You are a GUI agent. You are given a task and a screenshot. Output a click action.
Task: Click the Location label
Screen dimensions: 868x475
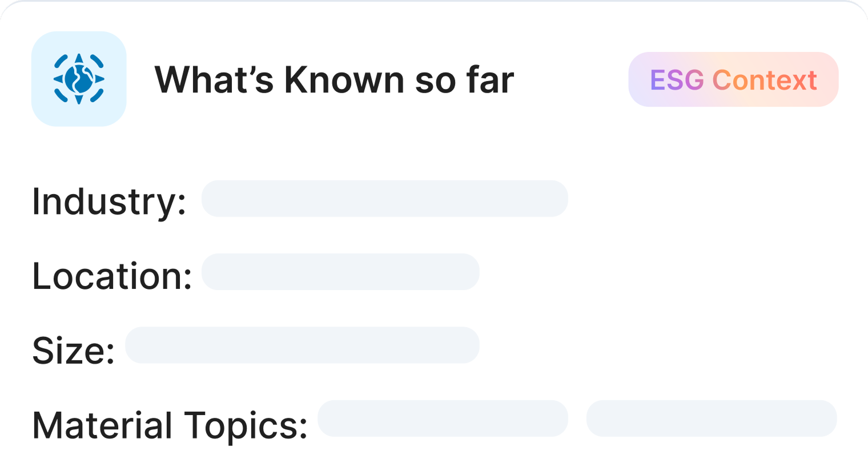point(112,276)
